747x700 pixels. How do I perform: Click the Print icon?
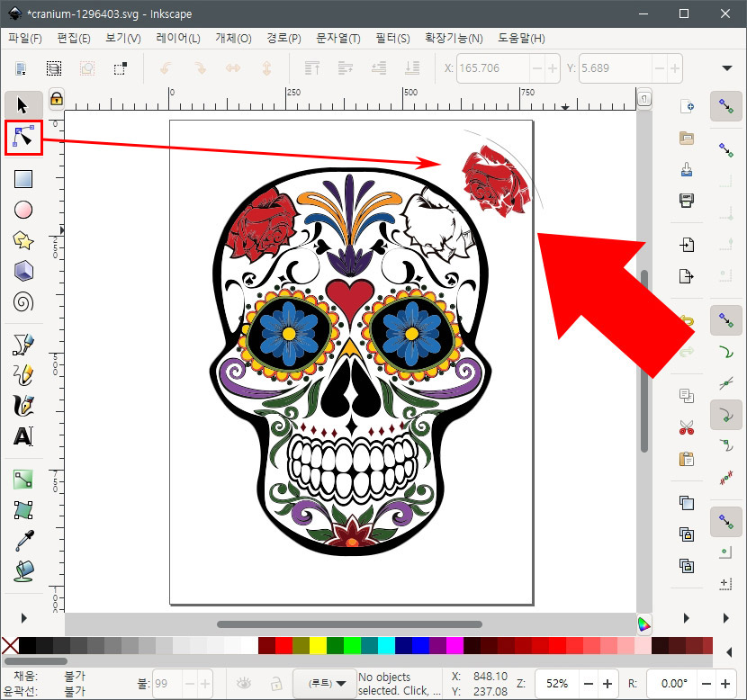coord(687,200)
